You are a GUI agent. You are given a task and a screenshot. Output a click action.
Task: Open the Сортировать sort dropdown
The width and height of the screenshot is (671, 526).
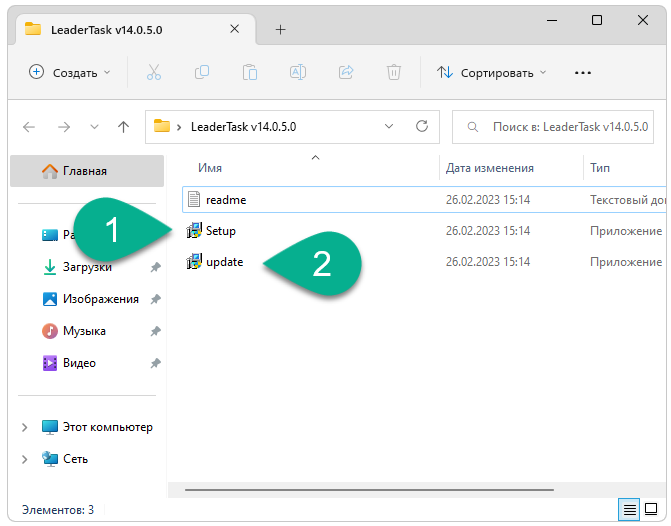tap(491, 72)
